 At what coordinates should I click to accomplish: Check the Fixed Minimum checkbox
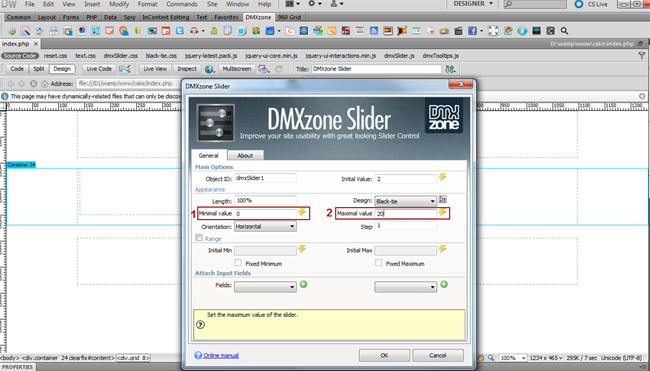pos(238,263)
